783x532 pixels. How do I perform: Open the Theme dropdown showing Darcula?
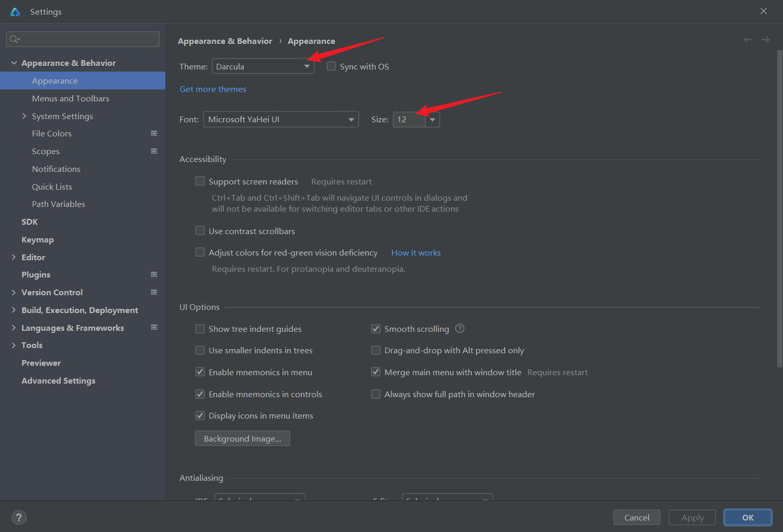263,66
